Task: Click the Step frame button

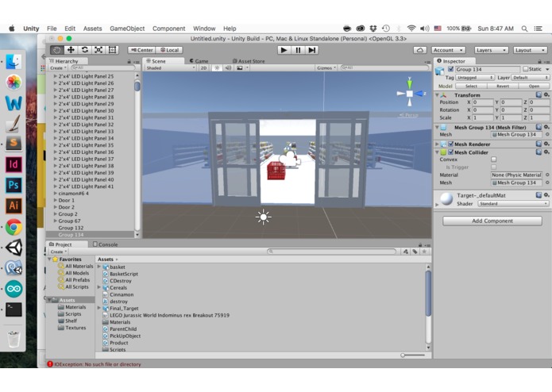Action: [311, 50]
